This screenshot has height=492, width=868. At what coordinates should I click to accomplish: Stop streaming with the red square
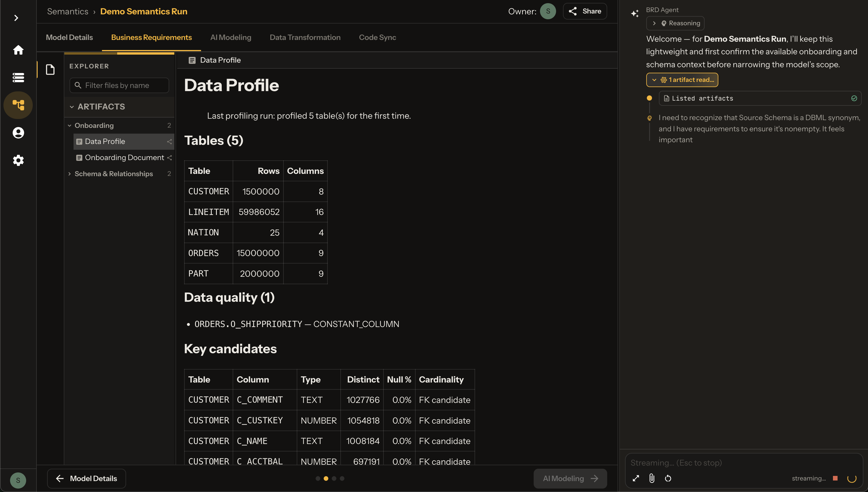pos(835,478)
